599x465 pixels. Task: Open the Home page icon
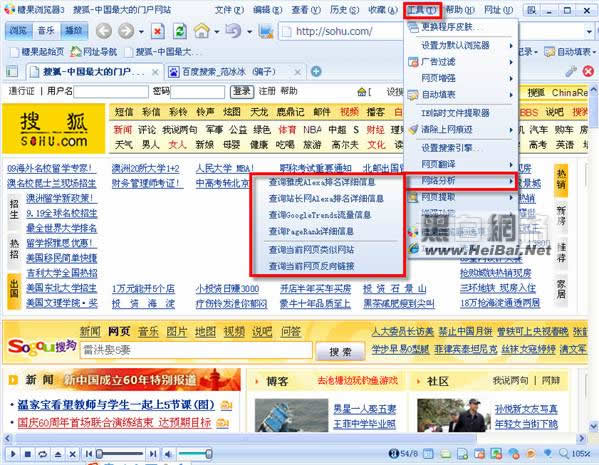coord(202,31)
